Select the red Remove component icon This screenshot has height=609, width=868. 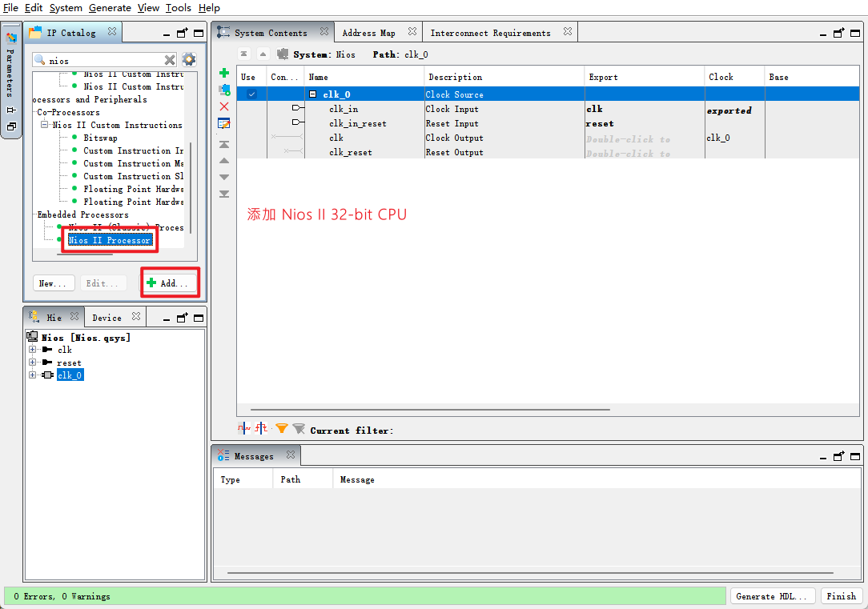point(223,106)
